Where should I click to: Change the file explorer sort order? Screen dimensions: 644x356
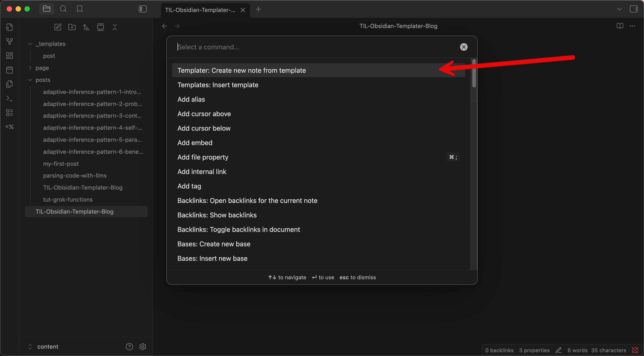pos(86,27)
